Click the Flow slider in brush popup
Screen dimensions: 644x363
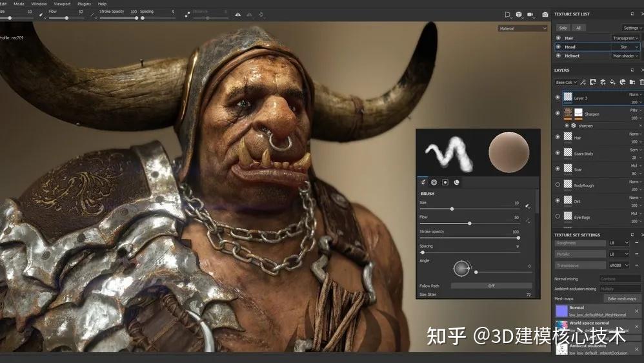coord(469,223)
